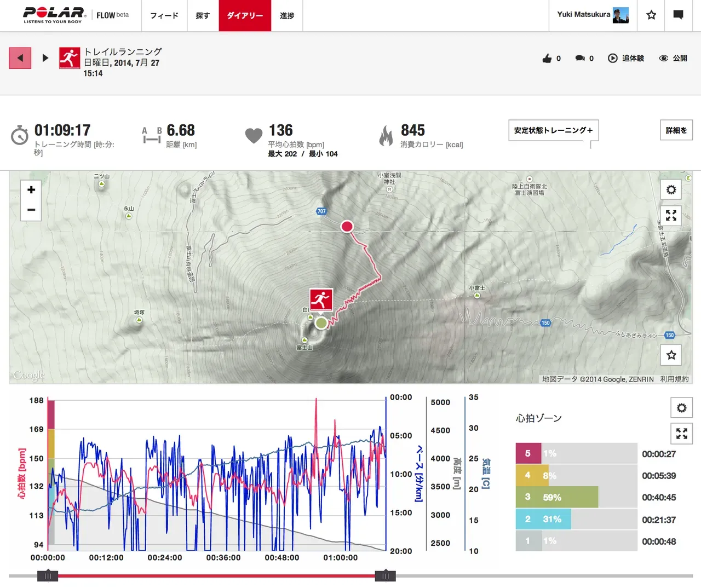Image resolution: width=701 pixels, height=588 pixels.
Task: Go to previous training session
Action: pyautogui.click(x=20, y=58)
